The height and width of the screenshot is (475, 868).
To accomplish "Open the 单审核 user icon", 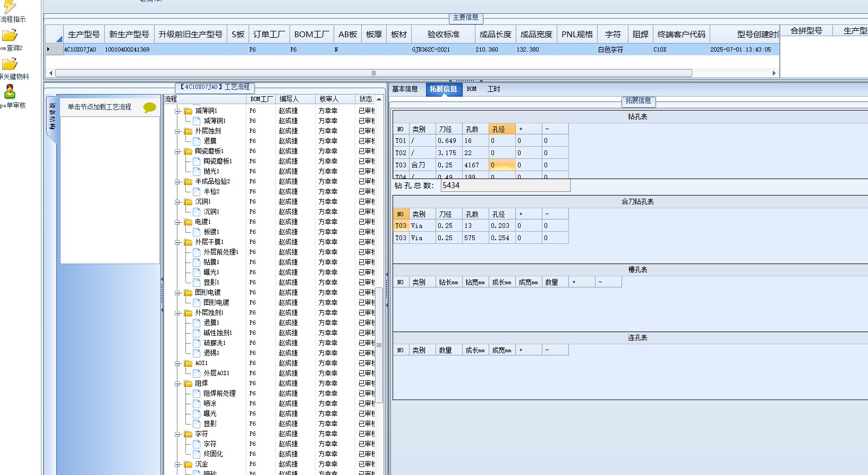I will [x=10, y=92].
